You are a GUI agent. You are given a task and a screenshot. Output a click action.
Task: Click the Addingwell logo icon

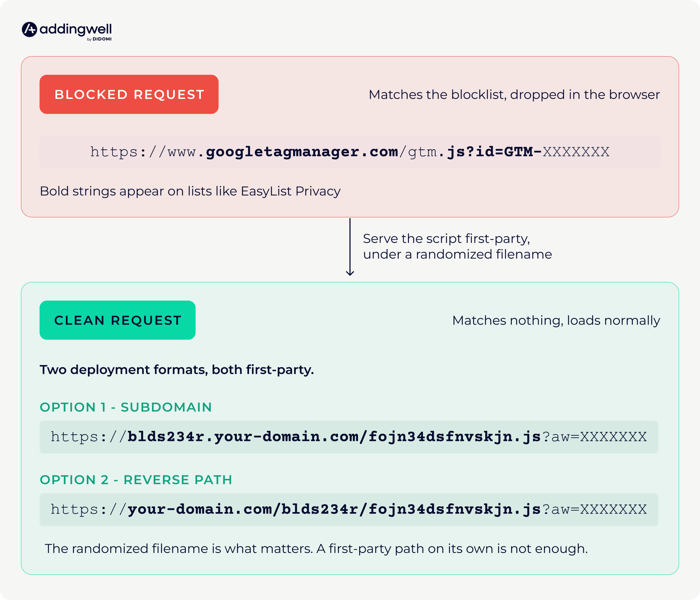pyautogui.click(x=30, y=30)
